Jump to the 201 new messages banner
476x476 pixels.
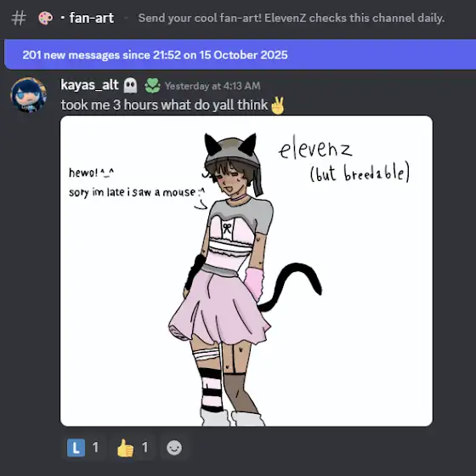coord(240,55)
